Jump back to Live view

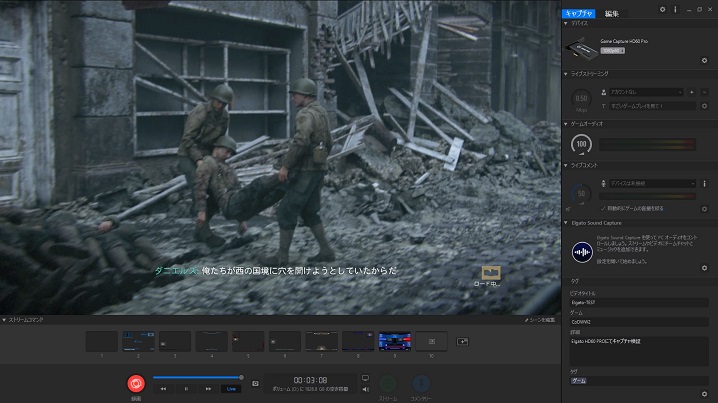coord(231,389)
